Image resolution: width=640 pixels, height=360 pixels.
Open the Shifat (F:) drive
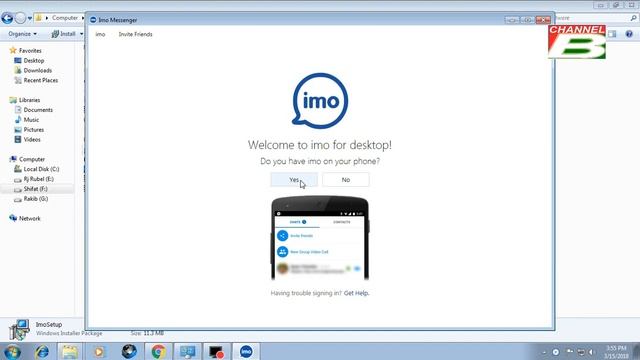36,189
